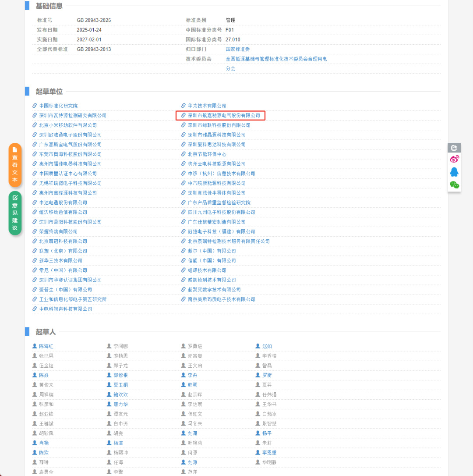Click link icon beside 华为技术有限公司

pyautogui.click(x=184, y=106)
